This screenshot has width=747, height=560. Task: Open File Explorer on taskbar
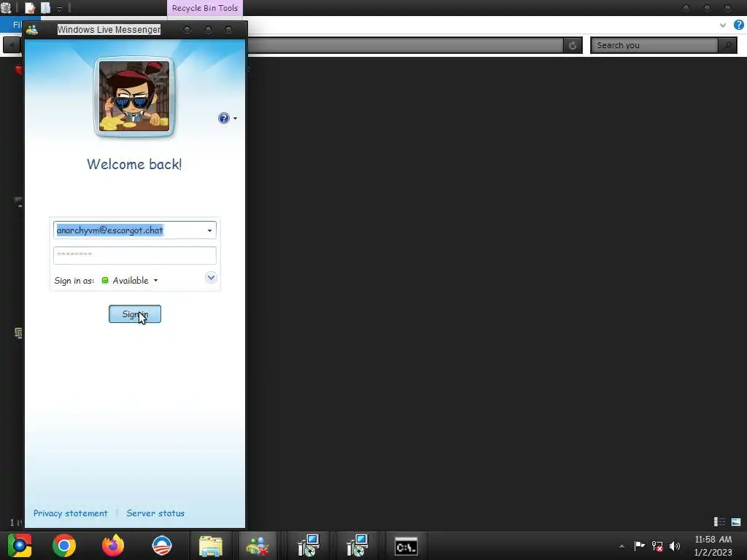coord(211,545)
